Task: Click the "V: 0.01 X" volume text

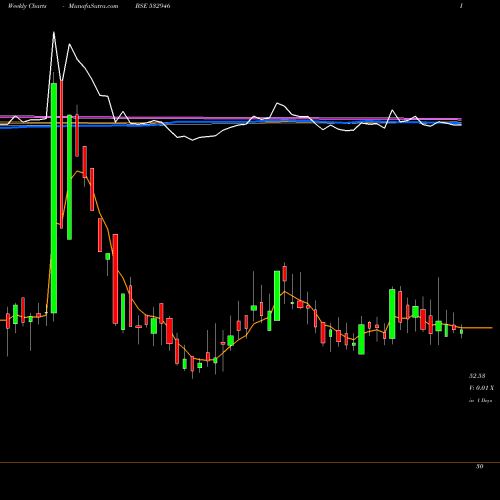Action: (481, 388)
